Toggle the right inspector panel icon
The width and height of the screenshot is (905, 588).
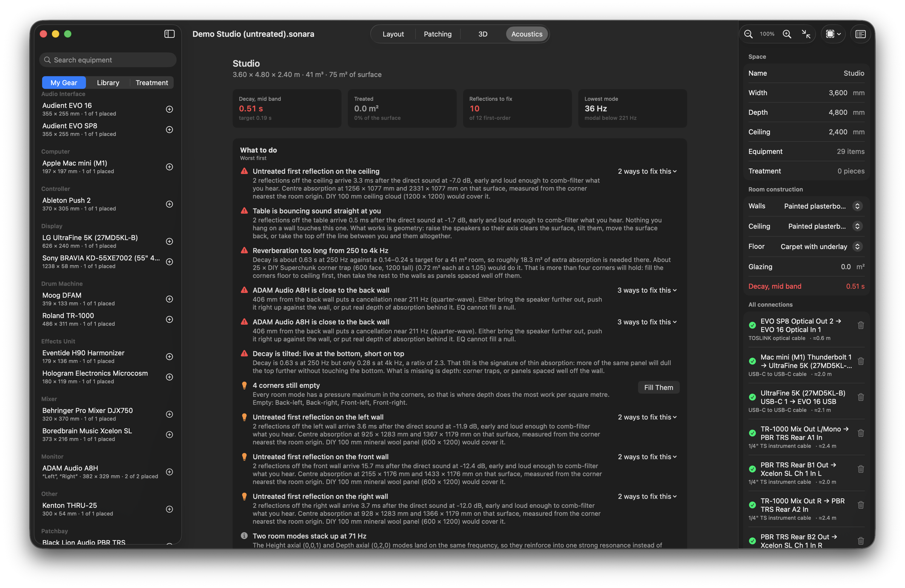tap(860, 34)
